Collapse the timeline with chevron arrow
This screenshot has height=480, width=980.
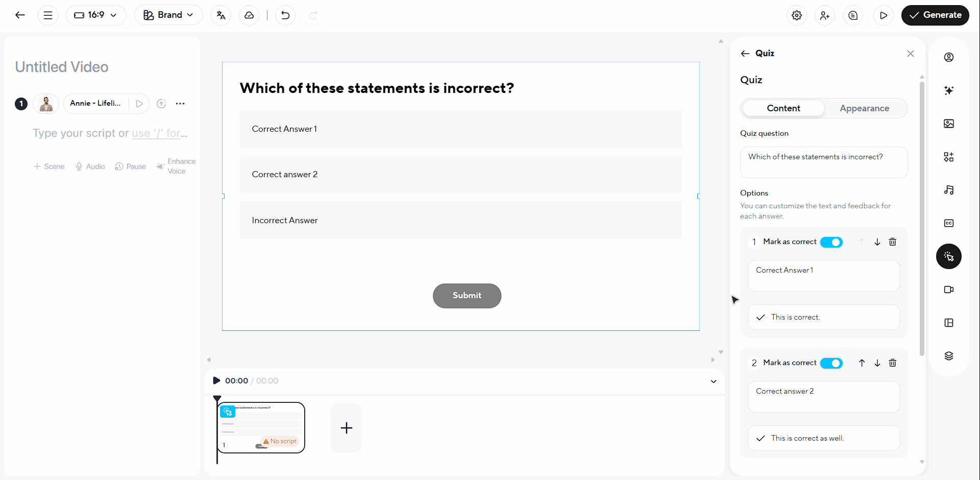714,381
